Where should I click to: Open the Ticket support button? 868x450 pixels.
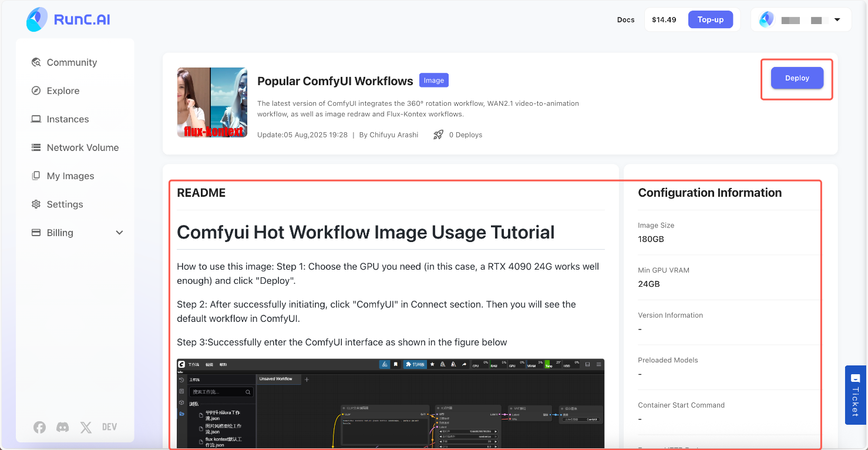pos(855,395)
